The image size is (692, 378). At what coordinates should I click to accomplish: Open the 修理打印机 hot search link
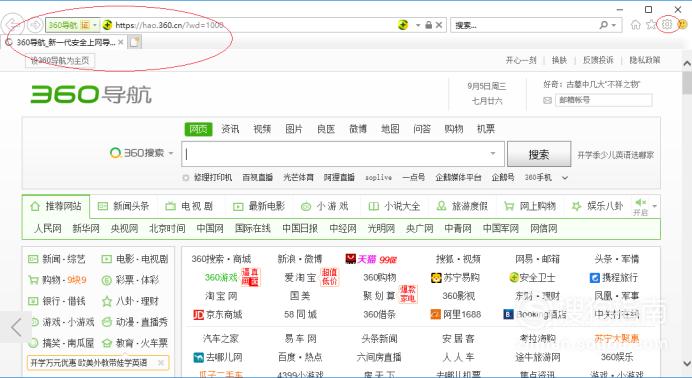(x=213, y=177)
